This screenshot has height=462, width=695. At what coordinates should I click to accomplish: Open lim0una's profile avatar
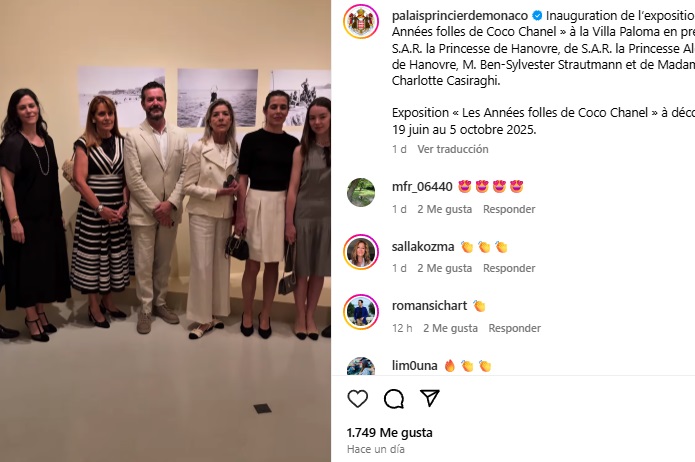361,366
